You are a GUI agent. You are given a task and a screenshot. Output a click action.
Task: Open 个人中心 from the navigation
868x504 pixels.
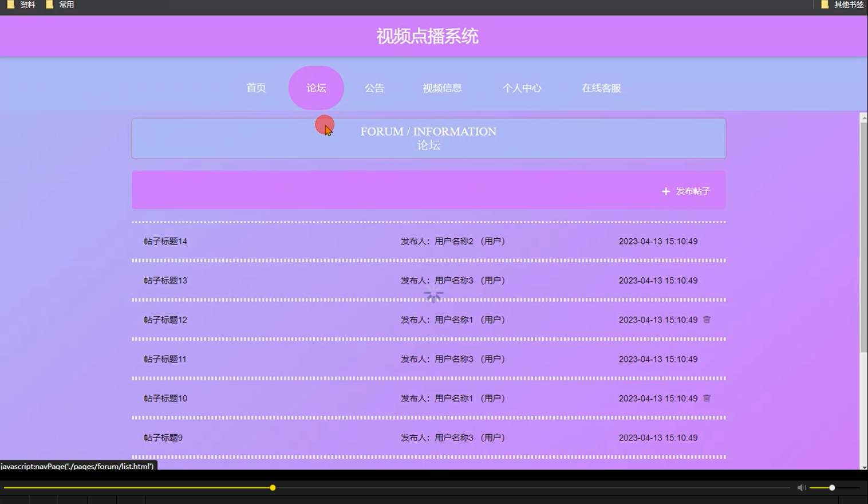(x=522, y=88)
